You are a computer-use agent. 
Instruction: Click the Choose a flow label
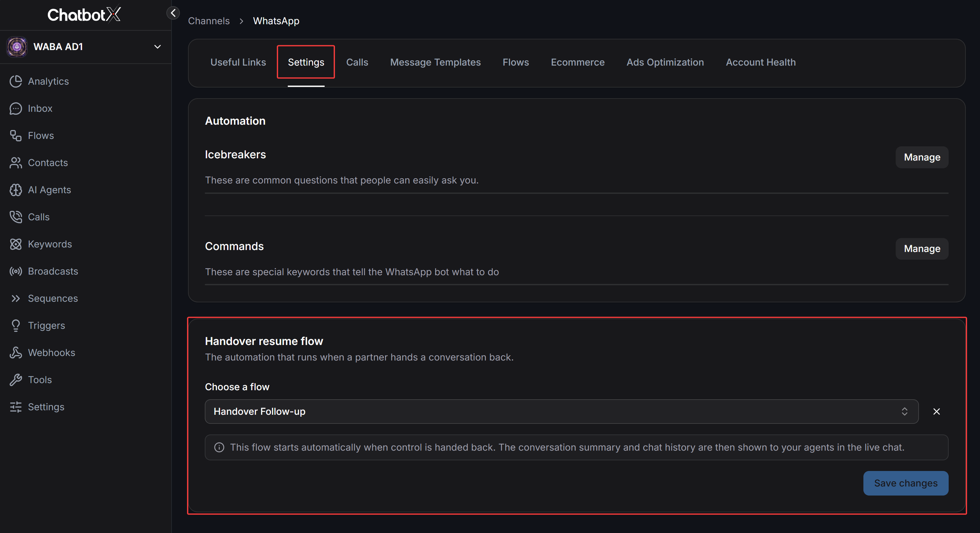coord(237,387)
